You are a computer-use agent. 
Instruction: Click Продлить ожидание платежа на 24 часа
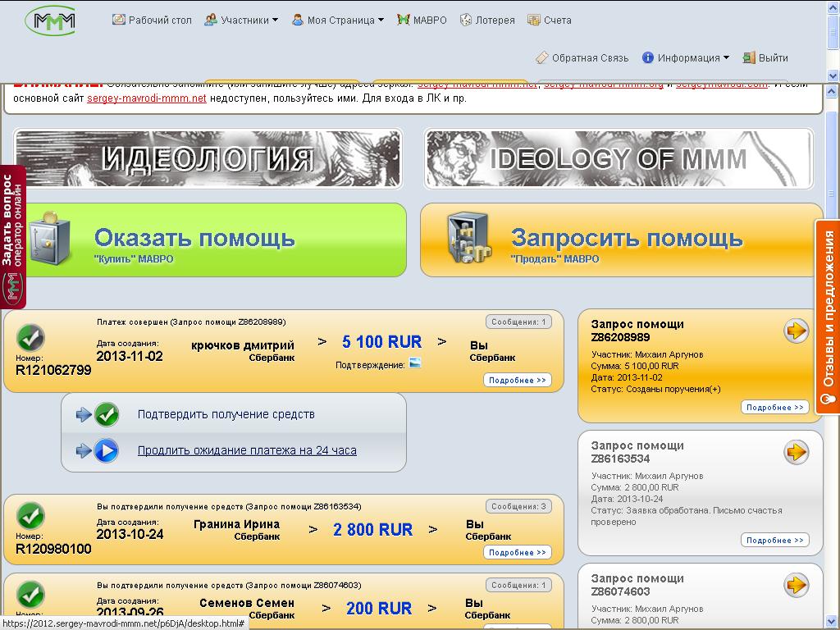[x=247, y=450]
